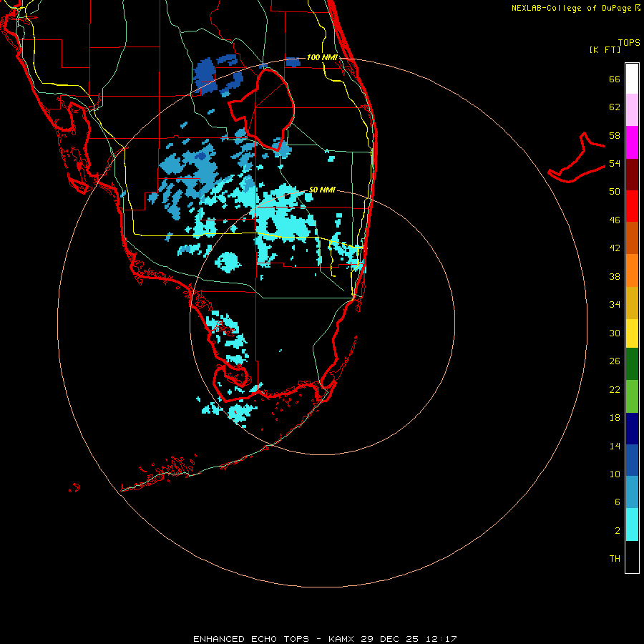Click the light pink swatch on the scale
This screenshot has height=644, width=644.
632,109
